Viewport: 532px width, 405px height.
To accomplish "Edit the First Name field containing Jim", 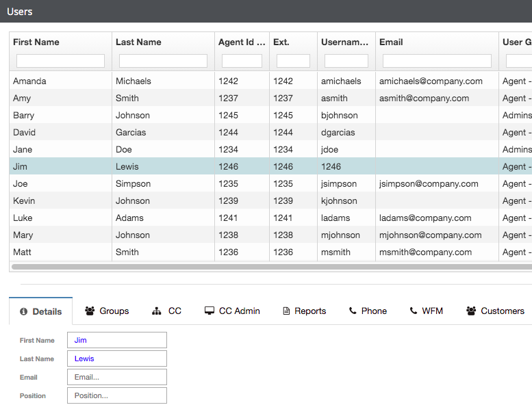I will [117, 340].
